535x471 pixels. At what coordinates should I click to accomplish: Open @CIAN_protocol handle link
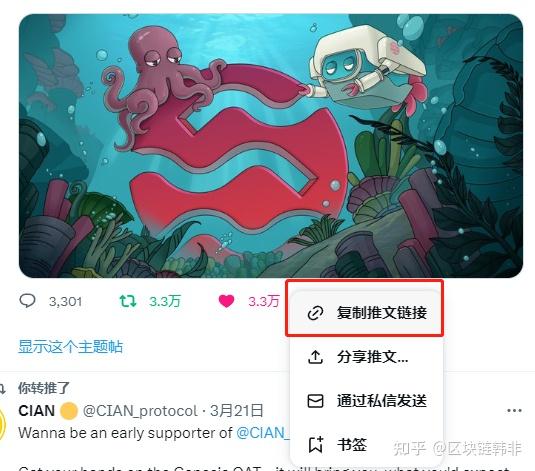(x=140, y=411)
